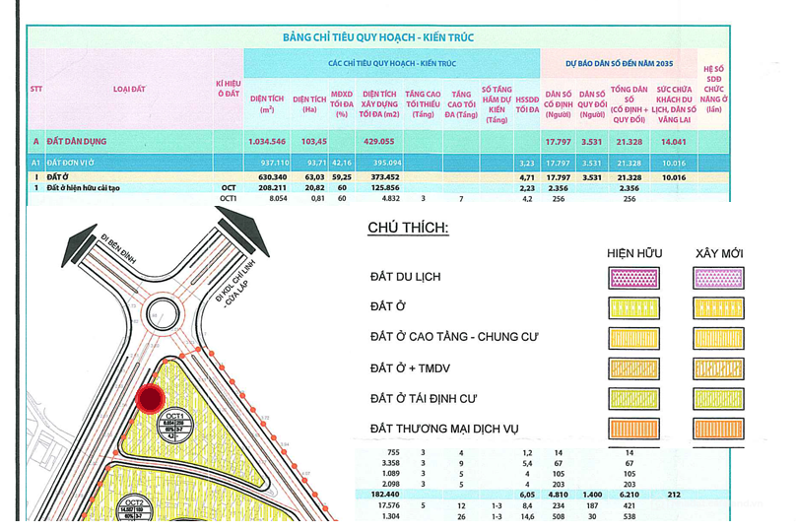This screenshot has width=796, height=532.
Task: Click the Bảng chỉ tiêu quy hoạch title
Action: 378,37
